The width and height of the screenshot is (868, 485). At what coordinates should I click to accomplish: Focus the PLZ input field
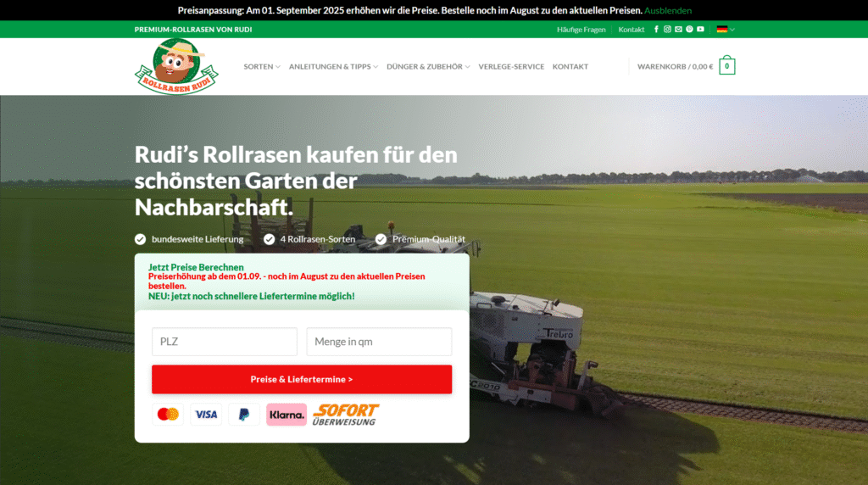pyautogui.click(x=224, y=342)
